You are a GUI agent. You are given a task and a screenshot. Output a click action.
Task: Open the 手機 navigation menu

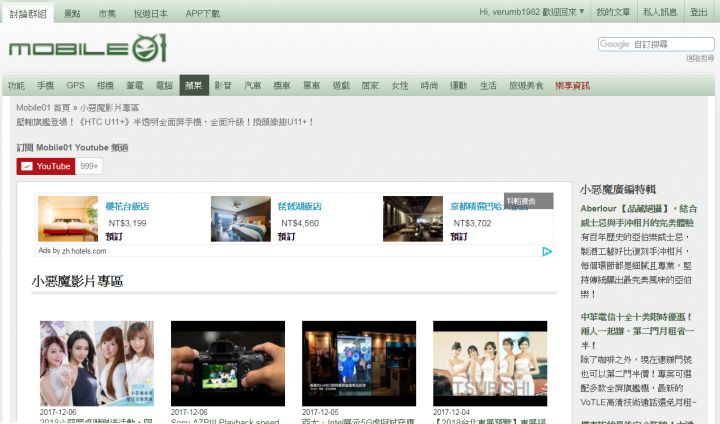coord(45,85)
